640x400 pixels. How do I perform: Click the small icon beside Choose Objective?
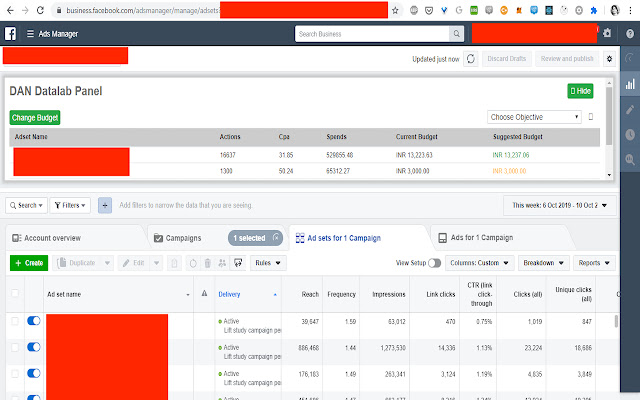[591, 117]
